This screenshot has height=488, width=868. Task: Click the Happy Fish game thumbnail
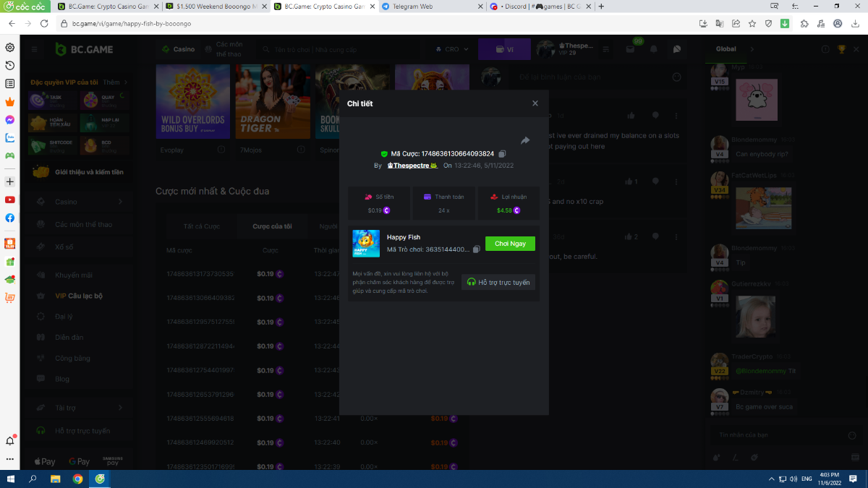[366, 244]
